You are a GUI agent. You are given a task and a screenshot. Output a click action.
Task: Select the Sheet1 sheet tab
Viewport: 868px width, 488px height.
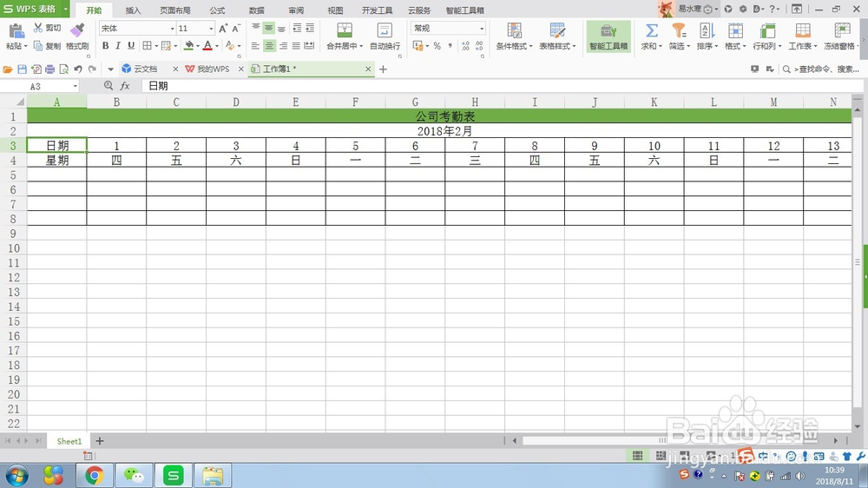[x=69, y=441]
